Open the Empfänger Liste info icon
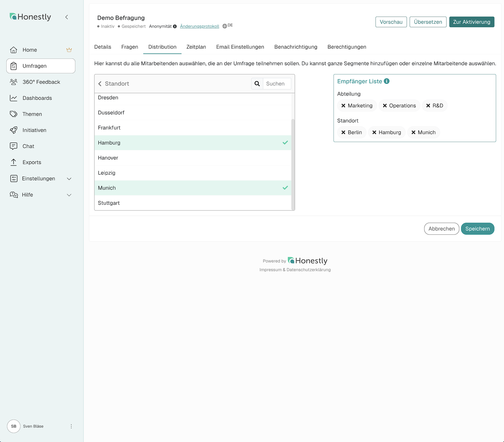 387,81
